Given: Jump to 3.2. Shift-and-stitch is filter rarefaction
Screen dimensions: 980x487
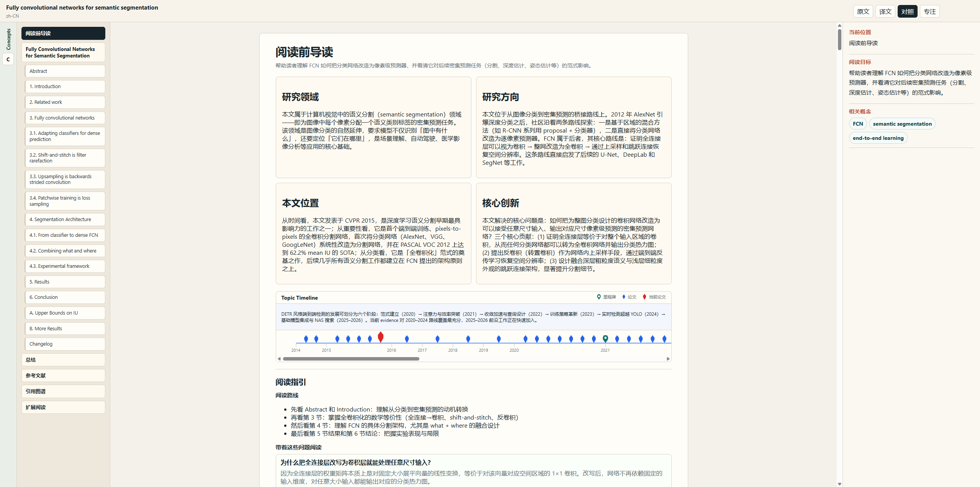Looking at the screenshot, I should (65, 158).
